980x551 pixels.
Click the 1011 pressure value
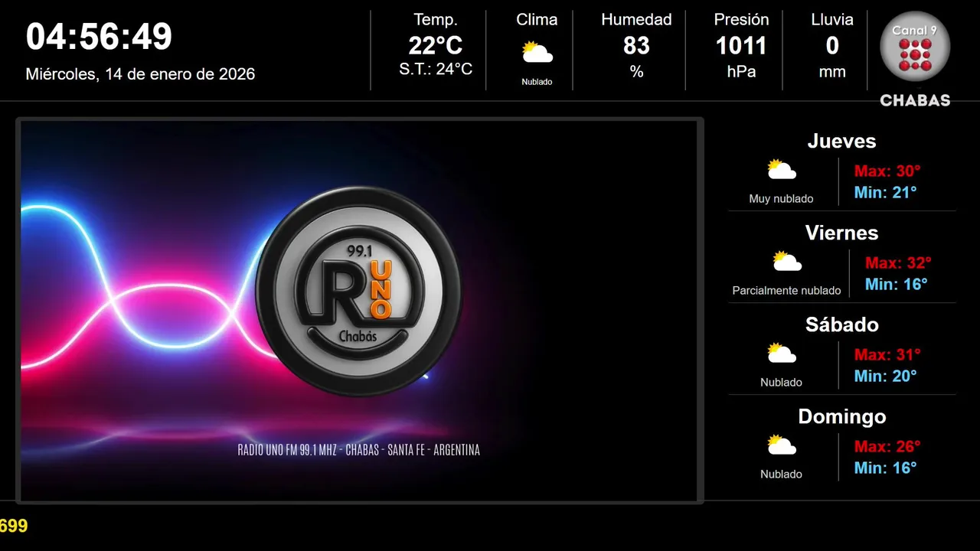tap(741, 46)
